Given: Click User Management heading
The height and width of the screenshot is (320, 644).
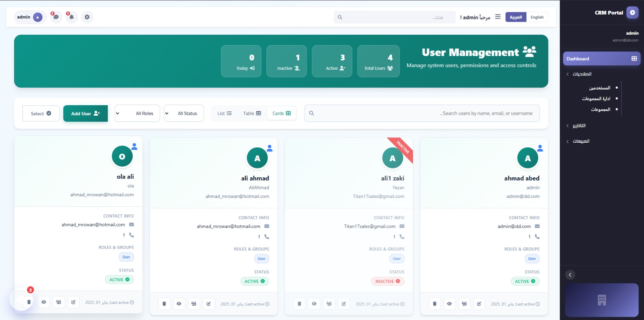Looking at the screenshot, I should pyautogui.click(x=470, y=52).
